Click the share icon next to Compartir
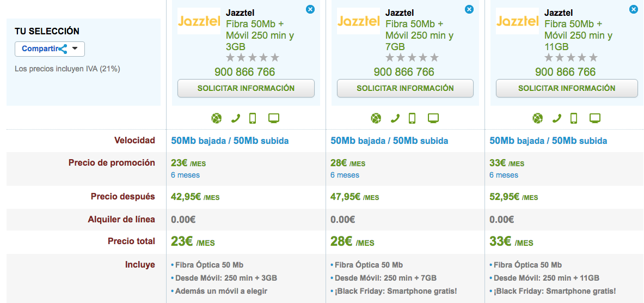Screen dimensions: 644x303 tap(63, 49)
